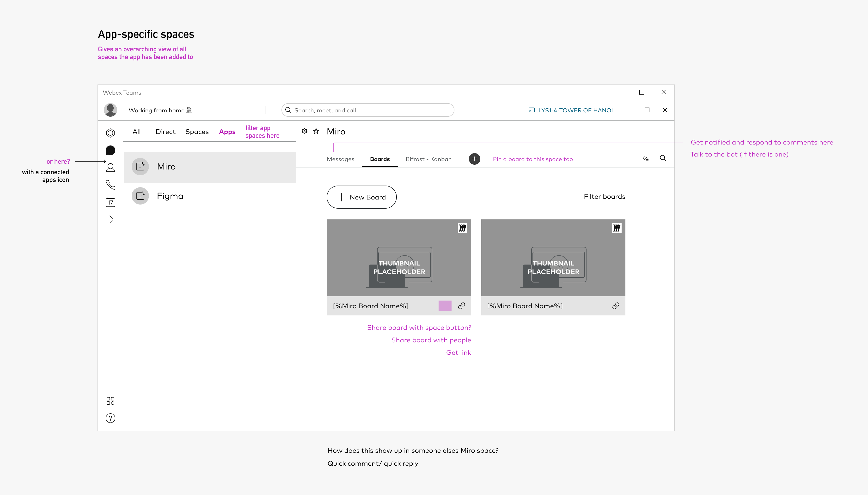Open the Help question mark icon
Screen dimensions: 868x495
(x=110, y=418)
